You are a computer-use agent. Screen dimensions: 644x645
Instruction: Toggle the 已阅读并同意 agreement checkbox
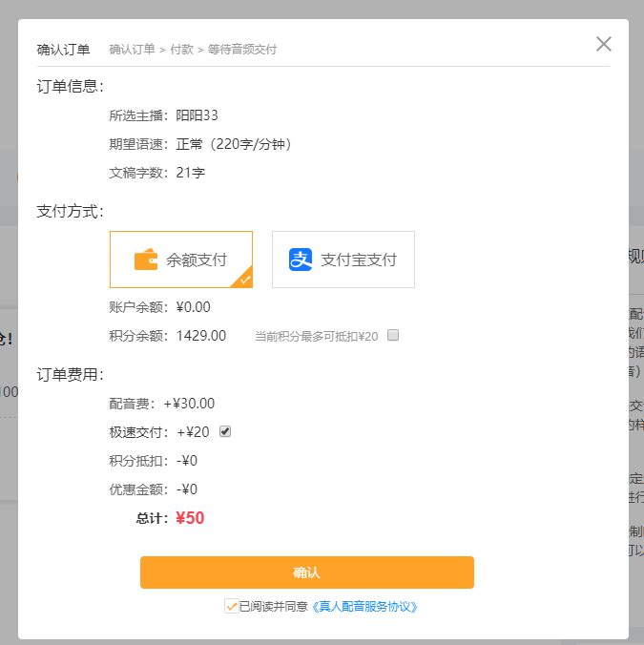pyautogui.click(x=231, y=606)
